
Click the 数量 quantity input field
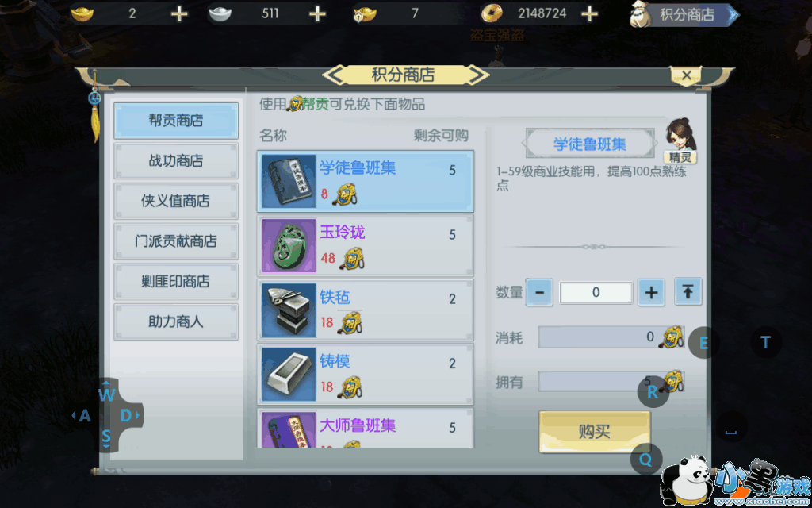(x=596, y=292)
